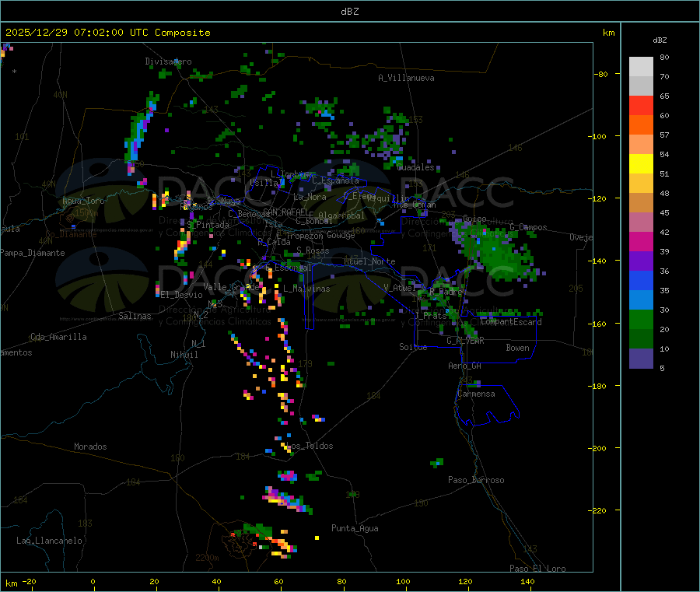Image resolution: width=700 pixels, height=592 pixels.
Task: Select the red 60–65 dBZ legend color
Action: coord(641,106)
